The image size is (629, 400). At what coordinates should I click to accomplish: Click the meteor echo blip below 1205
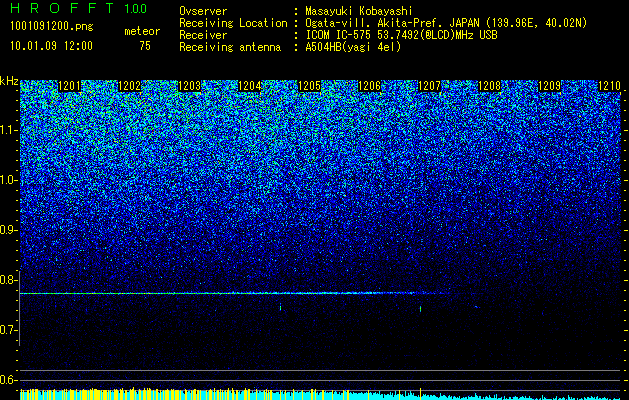point(280,307)
